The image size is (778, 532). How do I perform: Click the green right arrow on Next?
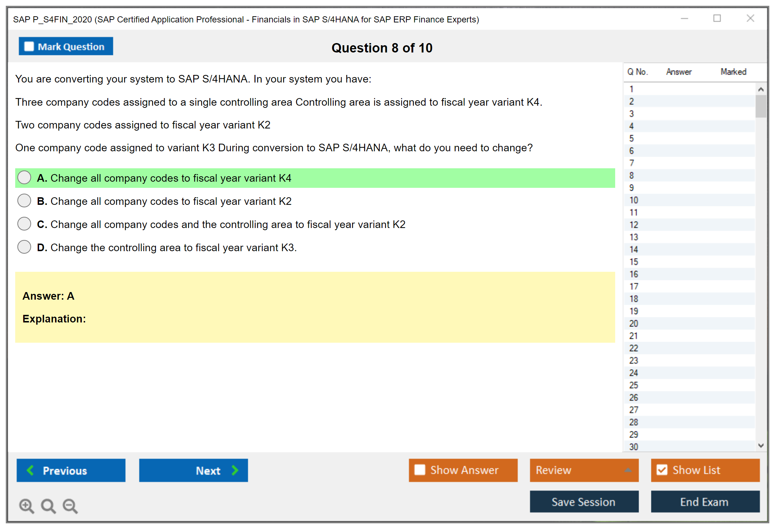tap(235, 470)
